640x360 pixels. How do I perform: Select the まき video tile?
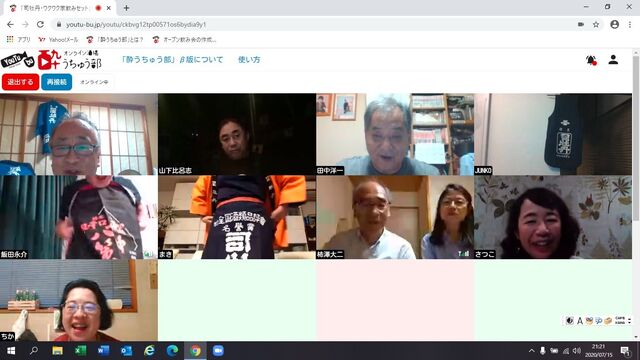tap(237, 217)
